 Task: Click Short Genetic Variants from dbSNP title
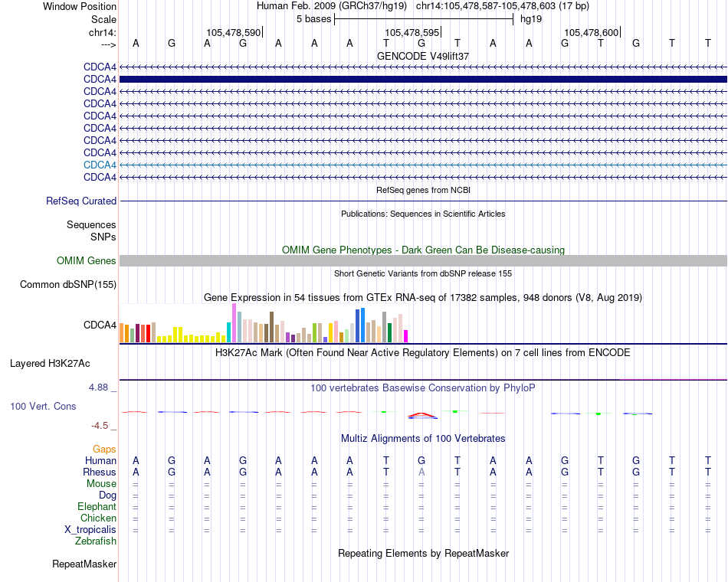tap(423, 274)
